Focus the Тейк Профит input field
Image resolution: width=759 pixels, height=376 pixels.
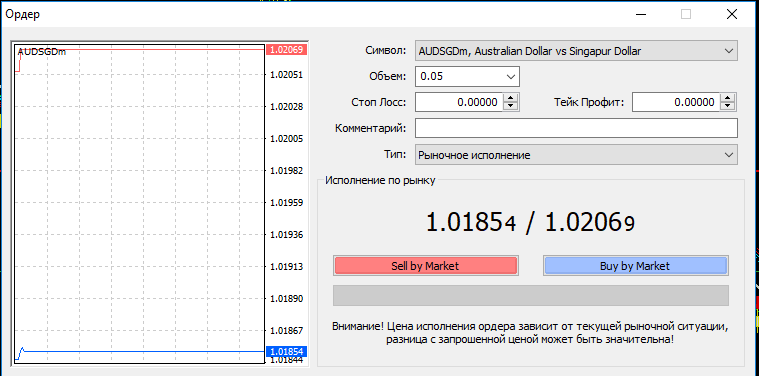676,102
